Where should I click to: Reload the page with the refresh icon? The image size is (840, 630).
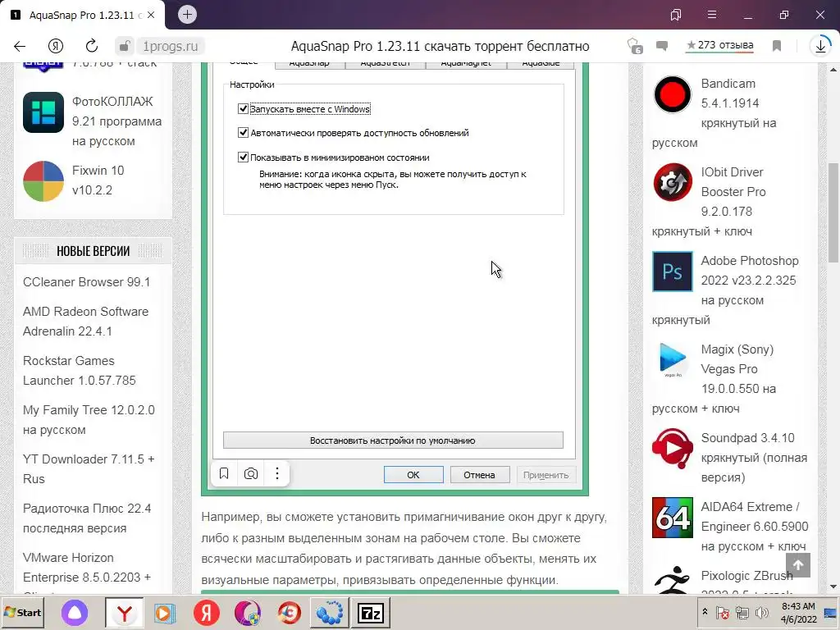(x=92, y=46)
